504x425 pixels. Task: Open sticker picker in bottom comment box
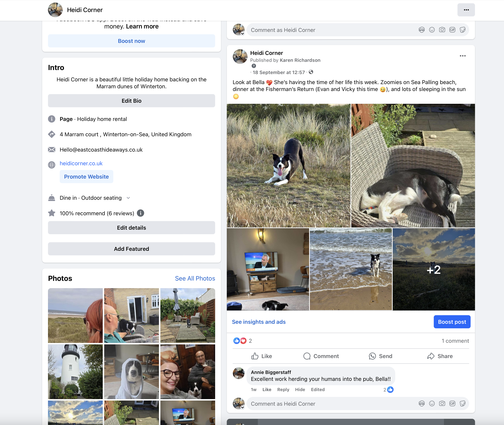(x=462, y=403)
